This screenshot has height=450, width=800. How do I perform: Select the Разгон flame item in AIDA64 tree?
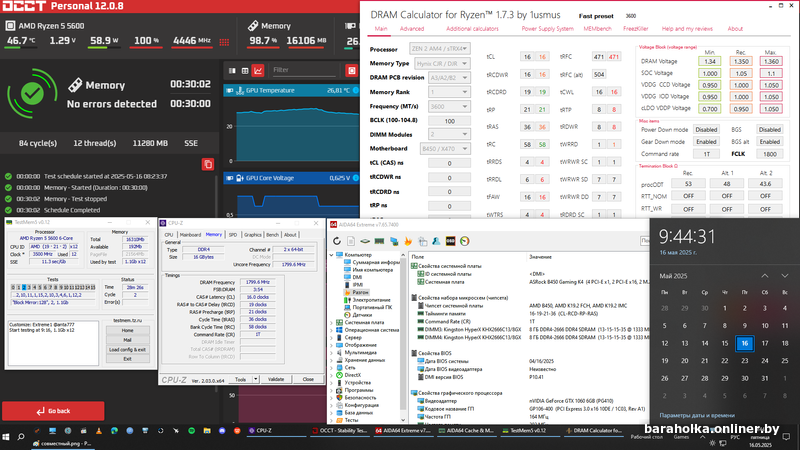click(356, 292)
